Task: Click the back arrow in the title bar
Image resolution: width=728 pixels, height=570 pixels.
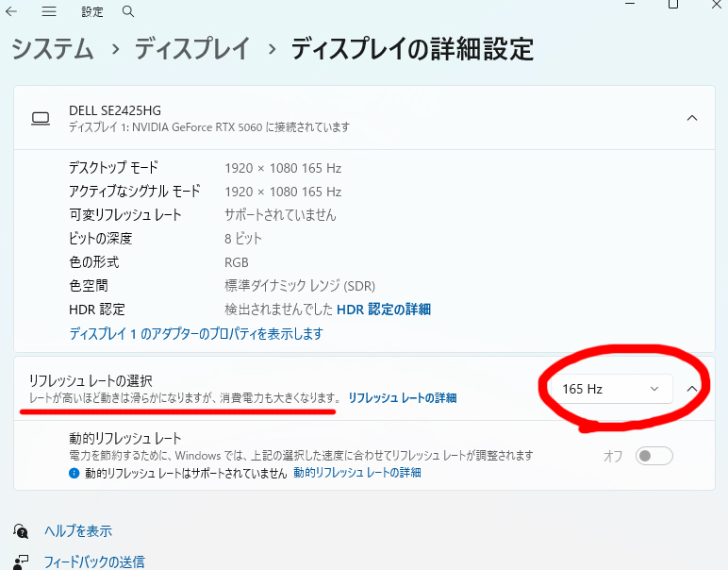Action: [12, 12]
